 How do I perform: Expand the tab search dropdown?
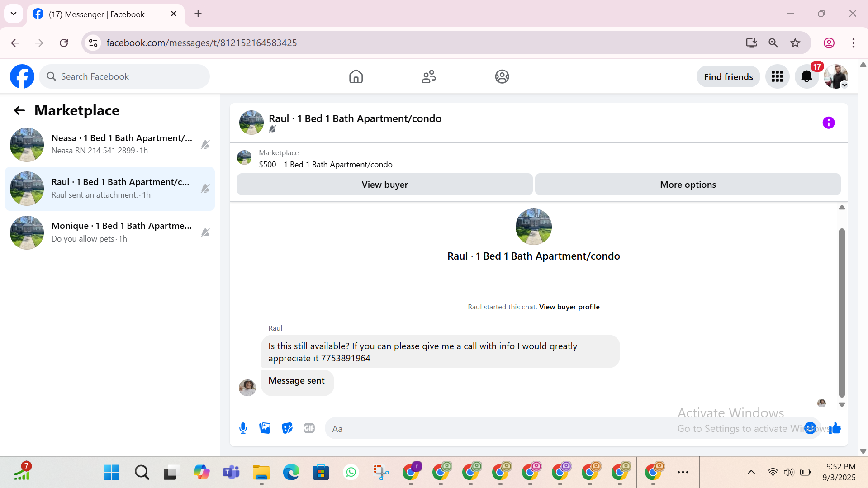(14, 14)
